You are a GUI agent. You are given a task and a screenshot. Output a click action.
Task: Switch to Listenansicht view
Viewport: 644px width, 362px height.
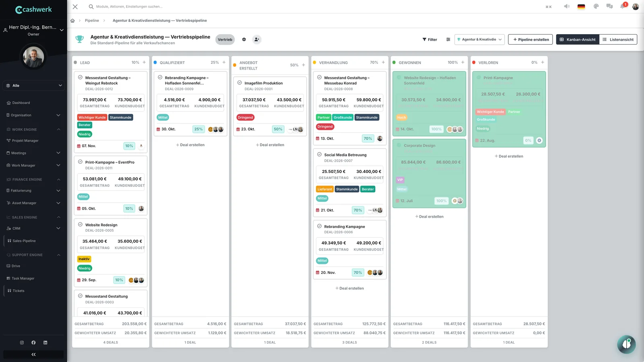(618, 39)
